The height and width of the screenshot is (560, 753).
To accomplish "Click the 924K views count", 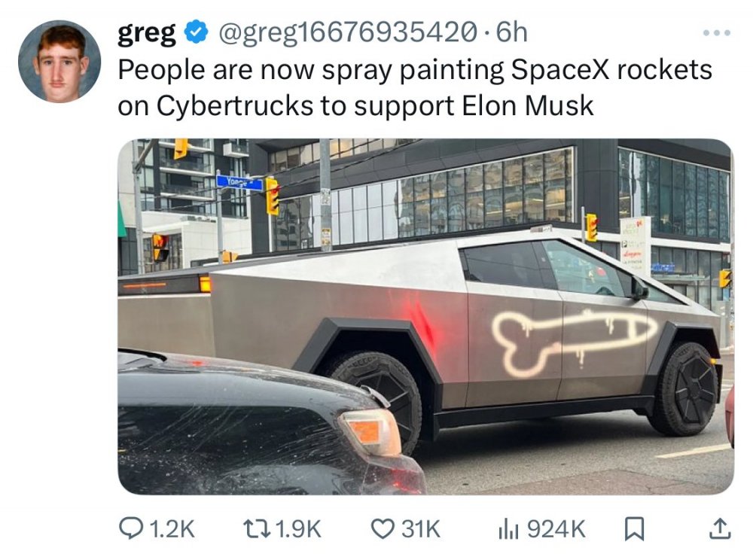I will pos(556,529).
